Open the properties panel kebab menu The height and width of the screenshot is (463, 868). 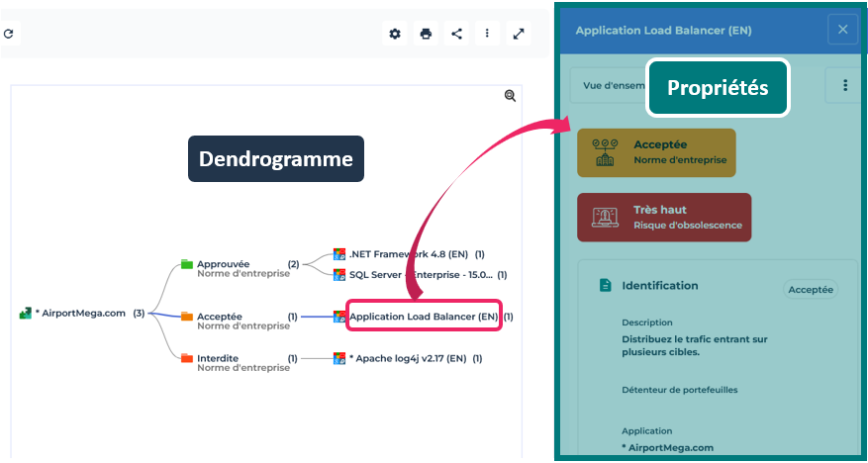click(x=844, y=86)
